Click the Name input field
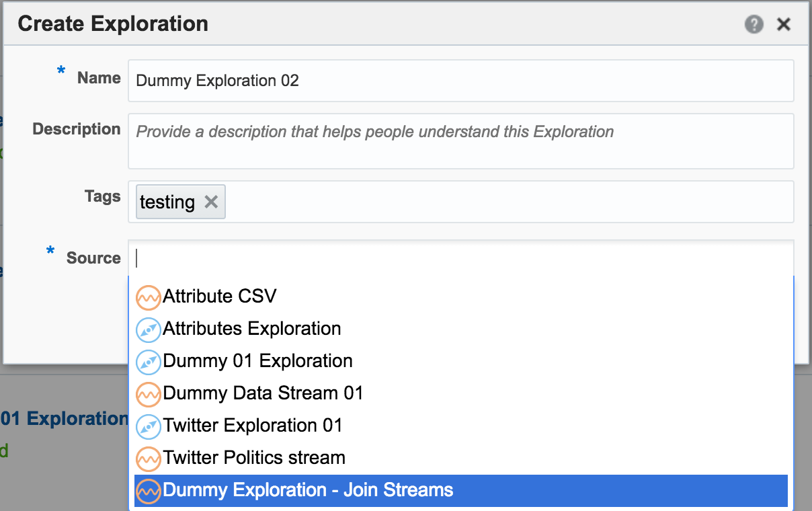Screen dimensions: 812x511 click(x=461, y=81)
